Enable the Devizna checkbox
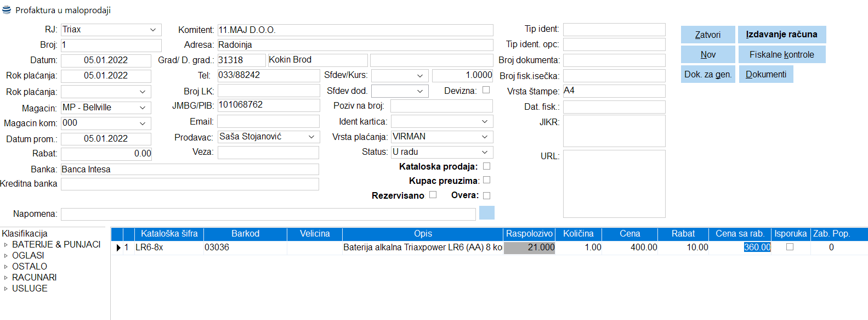 [486, 90]
